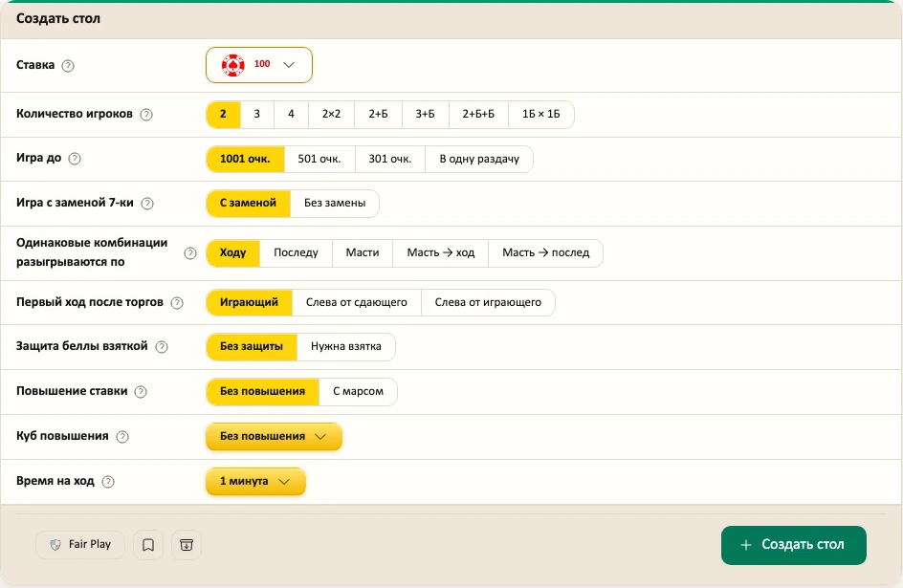Screen dimensions: 903x588
Task: Set game limit to 301 очк.
Action: click(x=390, y=159)
